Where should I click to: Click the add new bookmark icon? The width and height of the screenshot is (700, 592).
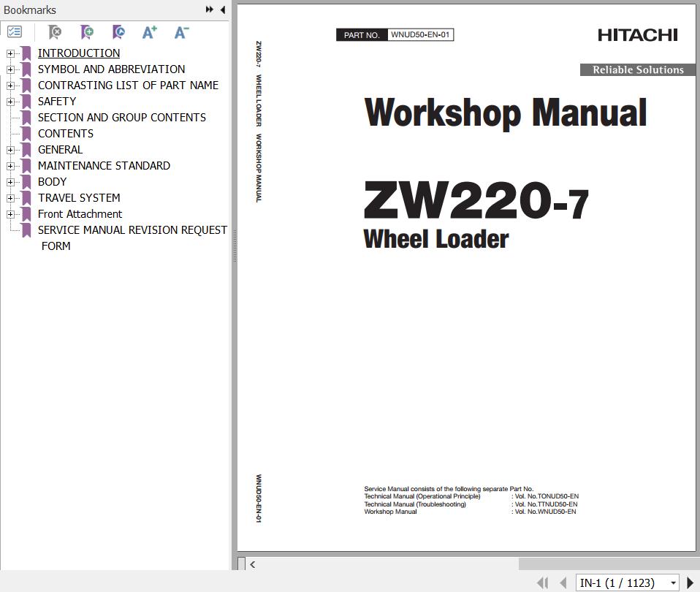(87, 32)
